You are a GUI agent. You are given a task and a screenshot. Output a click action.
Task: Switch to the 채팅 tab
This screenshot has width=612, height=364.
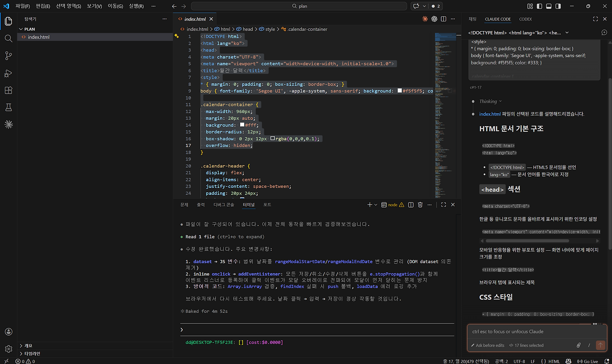tap(472, 19)
